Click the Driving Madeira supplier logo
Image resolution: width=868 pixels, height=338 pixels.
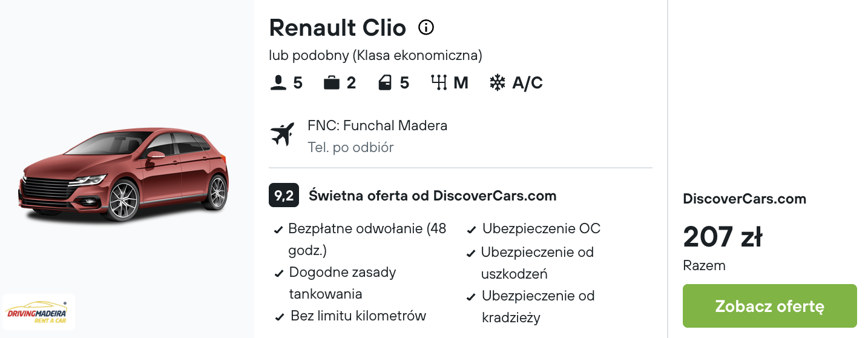(39, 313)
